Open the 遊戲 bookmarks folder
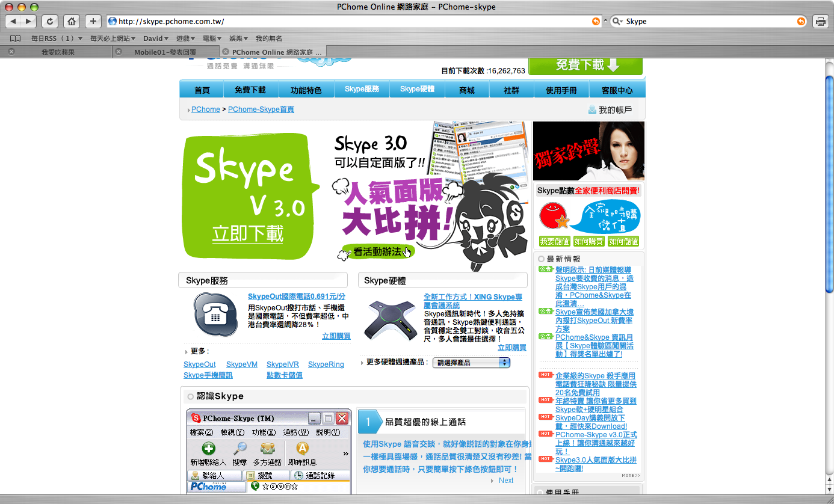 click(186, 38)
